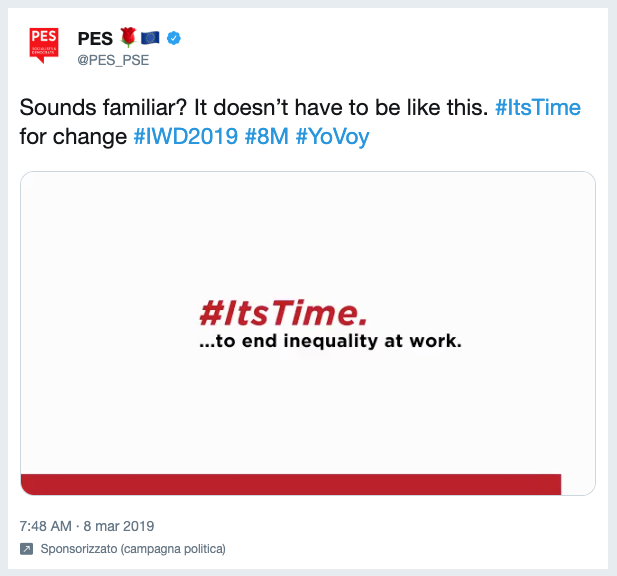The width and height of the screenshot is (617, 576).
Task: Click the PES profile avatar logo
Action: pos(44,45)
